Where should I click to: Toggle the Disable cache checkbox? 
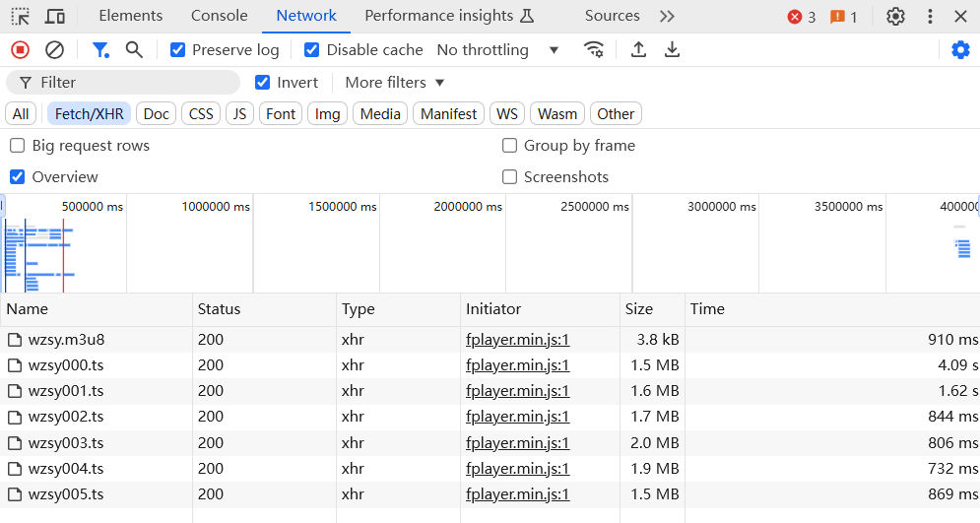[x=312, y=49]
